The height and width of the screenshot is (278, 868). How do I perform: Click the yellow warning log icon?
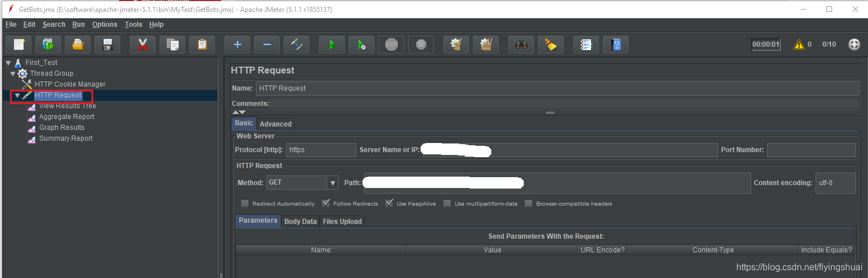pos(799,44)
